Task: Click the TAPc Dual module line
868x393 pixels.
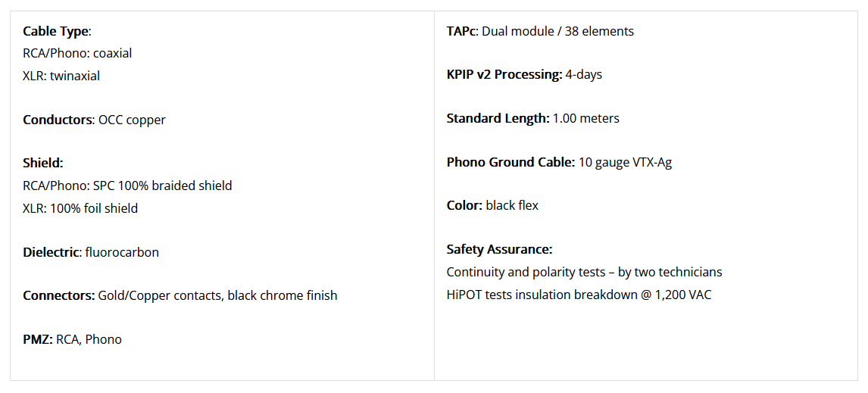Action: coord(540,31)
